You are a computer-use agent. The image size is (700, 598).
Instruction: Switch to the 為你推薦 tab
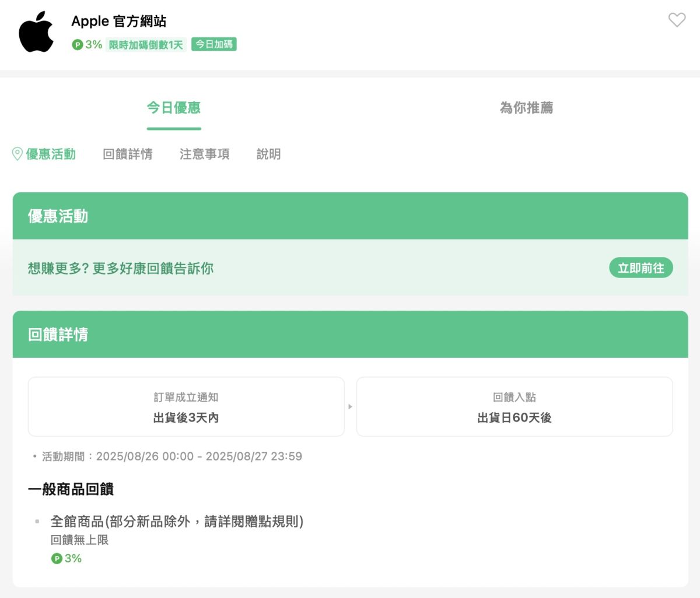(x=526, y=108)
